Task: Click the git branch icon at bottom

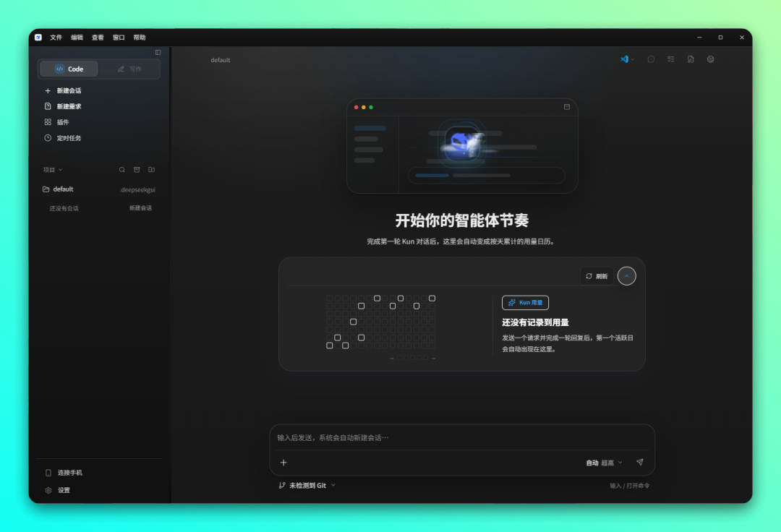Action: [x=282, y=485]
